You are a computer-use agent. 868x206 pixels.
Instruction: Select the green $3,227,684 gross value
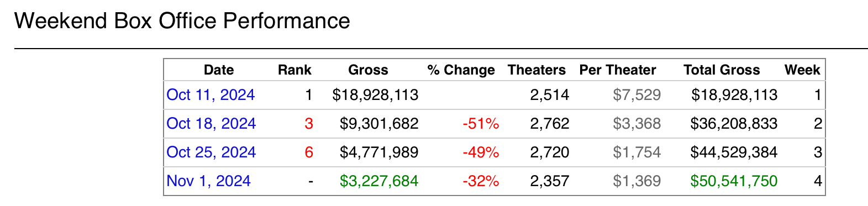(x=379, y=181)
